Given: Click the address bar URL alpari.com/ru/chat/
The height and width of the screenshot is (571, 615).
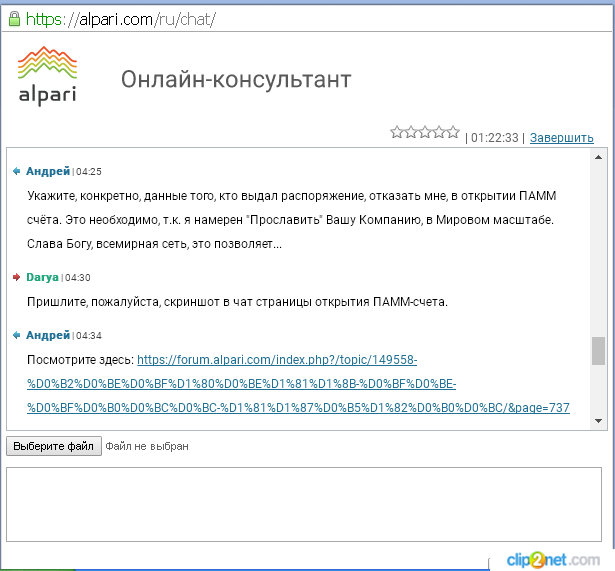Looking at the screenshot, I should (x=120, y=19).
